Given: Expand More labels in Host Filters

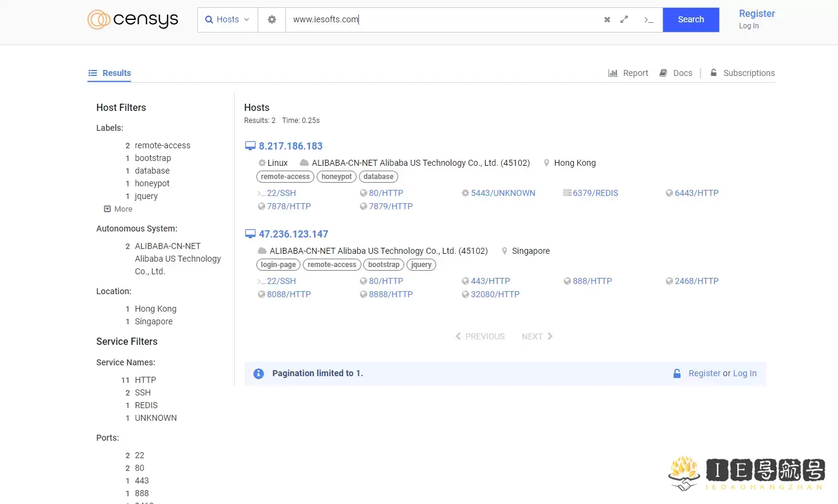Looking at the screenshot, I should [x=118, y=209].
